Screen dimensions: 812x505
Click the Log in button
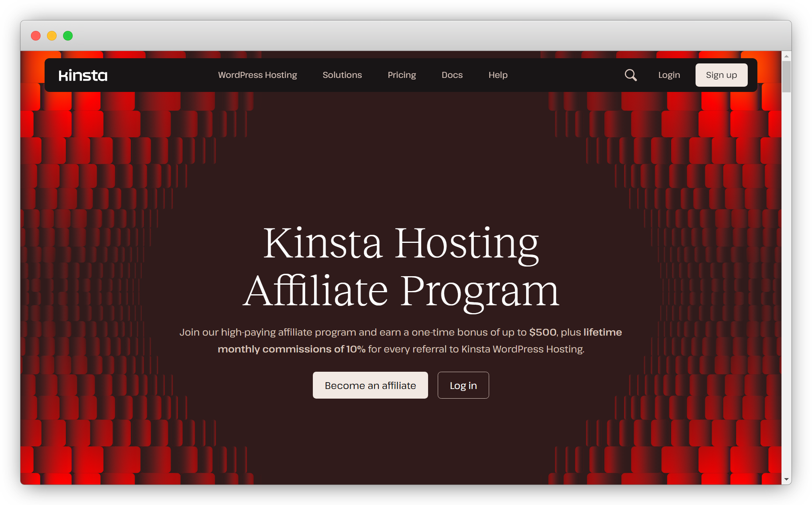pyautogui.click(x=463, y=385)
